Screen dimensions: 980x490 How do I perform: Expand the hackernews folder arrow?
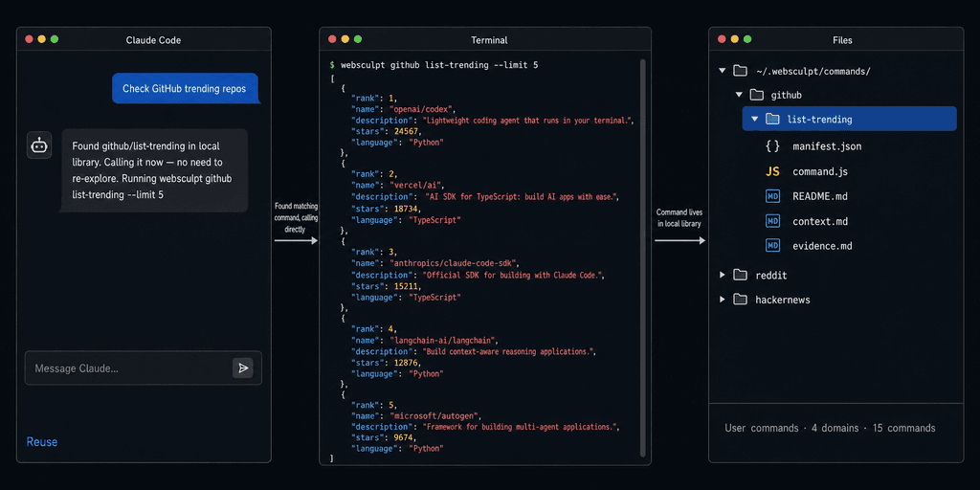[722, 300]
